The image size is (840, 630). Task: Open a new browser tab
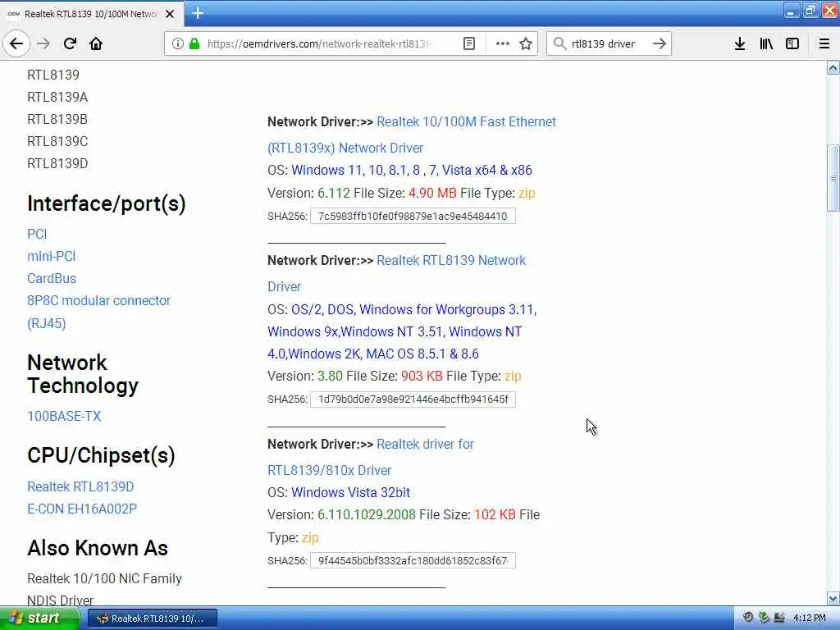pos(198,13)
